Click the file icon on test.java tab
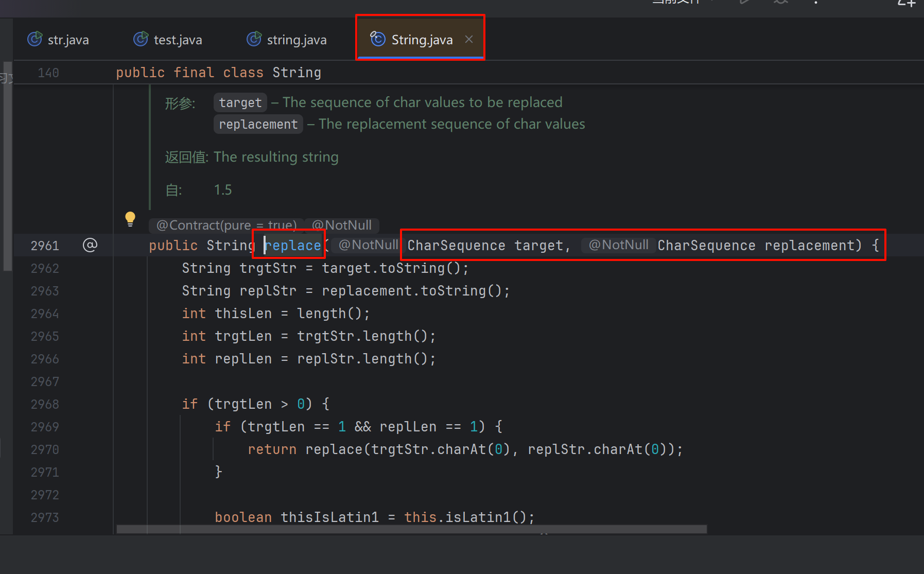 (141, 39)
